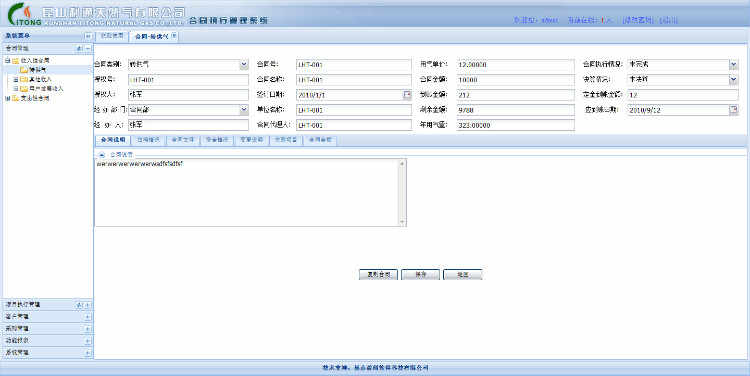Click the bracketed change-password link in the header
The height and width of the screenshot is (376, 750).
[x=638, y=20]
